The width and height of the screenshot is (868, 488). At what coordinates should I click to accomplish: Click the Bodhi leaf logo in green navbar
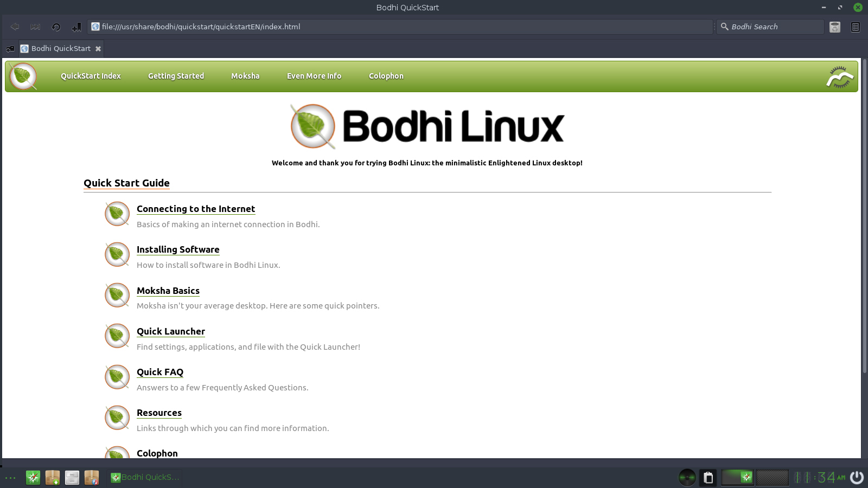pos(23,76)
